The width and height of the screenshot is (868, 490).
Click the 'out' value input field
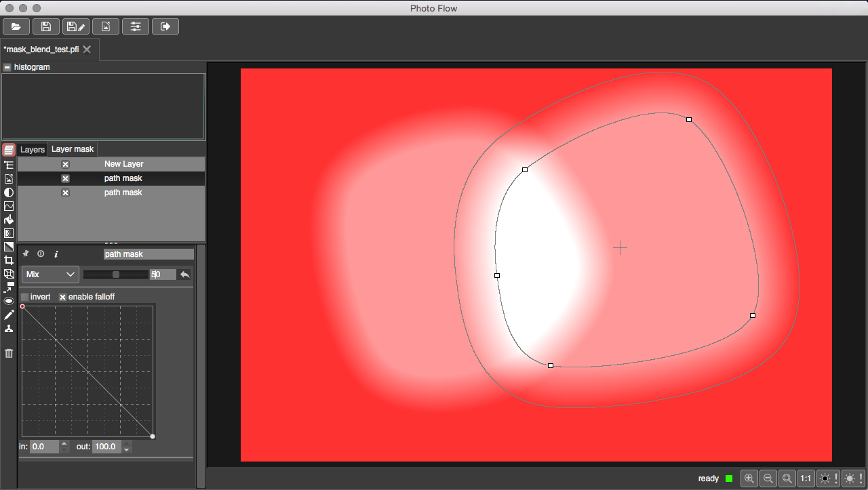pyautogui.click(x=106, y=447)
